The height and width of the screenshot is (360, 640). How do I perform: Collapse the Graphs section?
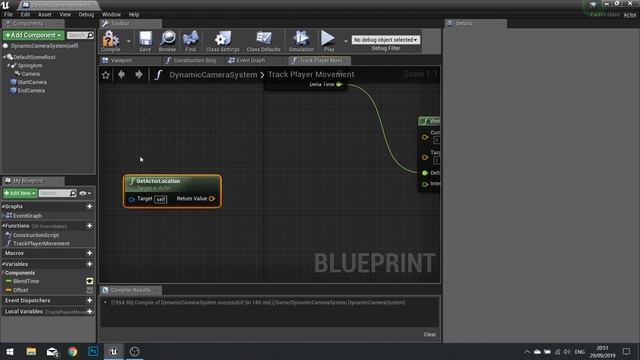pos(3,207)
